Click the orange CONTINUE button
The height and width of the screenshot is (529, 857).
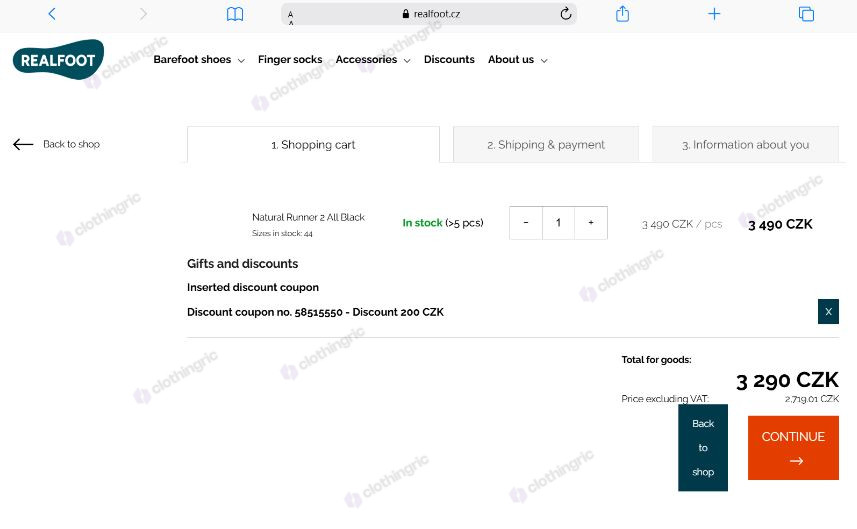(793, 448)
